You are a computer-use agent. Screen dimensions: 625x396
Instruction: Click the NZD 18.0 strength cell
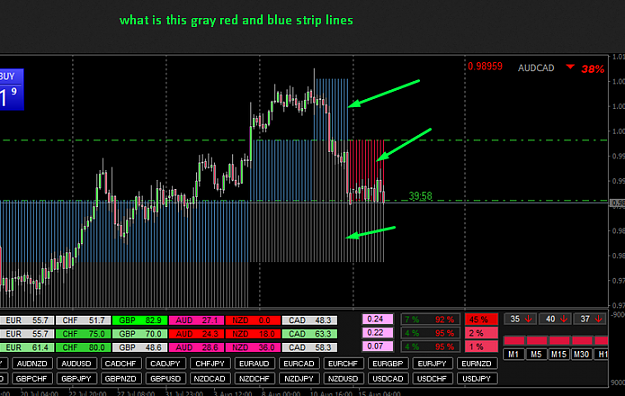tap(253, 334)
